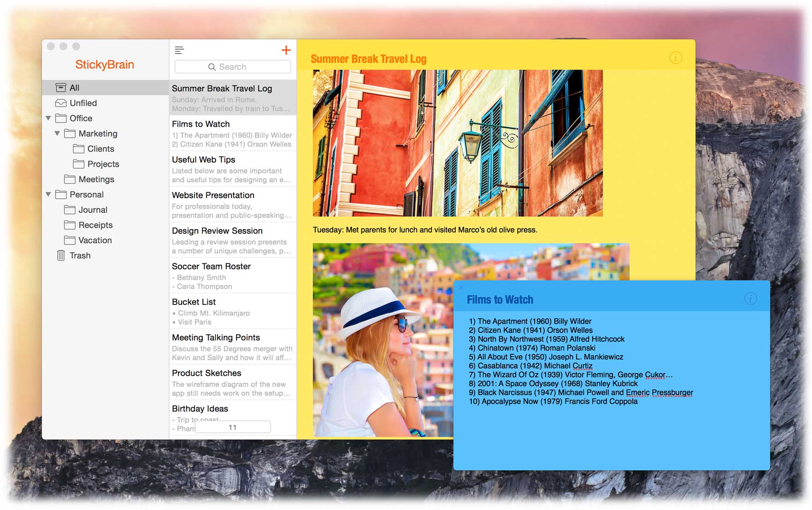Click The Apartment (1960) Billy Wilder line

click(x=530, y=321)
